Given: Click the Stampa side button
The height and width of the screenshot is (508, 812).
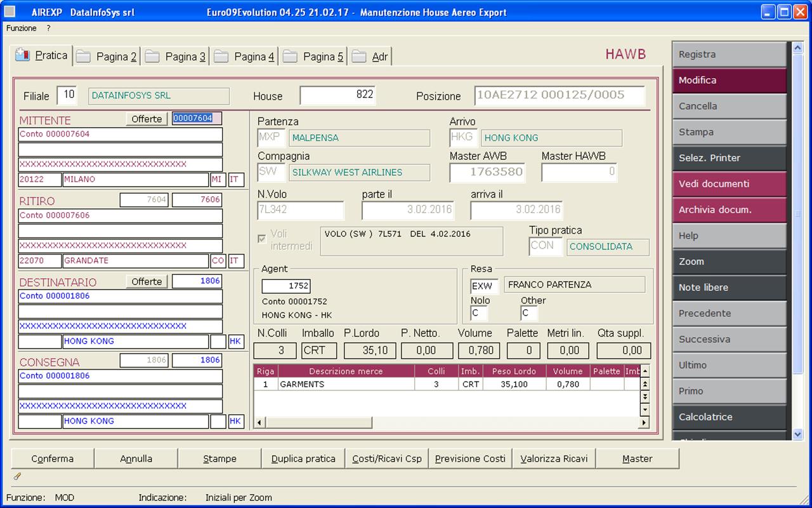Looking at the screenshot, I should point(730,133).
